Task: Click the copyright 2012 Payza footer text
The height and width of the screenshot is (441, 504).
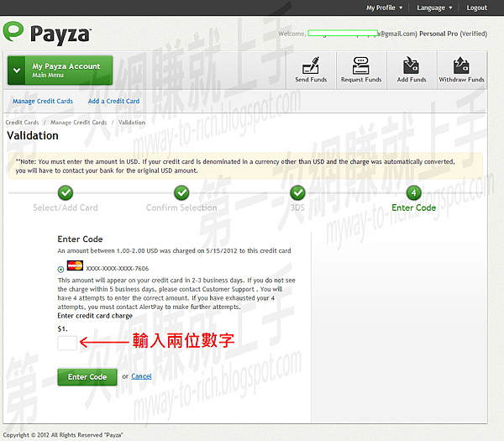Action: pyautogui.click(x=63, y=435)
